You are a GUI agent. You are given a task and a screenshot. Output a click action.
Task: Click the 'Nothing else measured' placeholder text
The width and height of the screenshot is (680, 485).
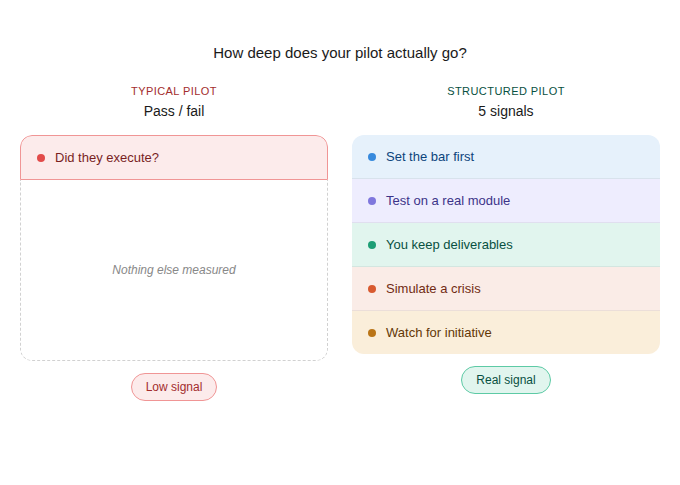(174, 270)
